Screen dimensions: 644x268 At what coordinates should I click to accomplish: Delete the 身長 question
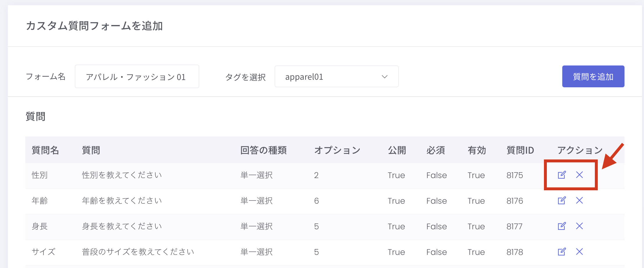[579, 226]
